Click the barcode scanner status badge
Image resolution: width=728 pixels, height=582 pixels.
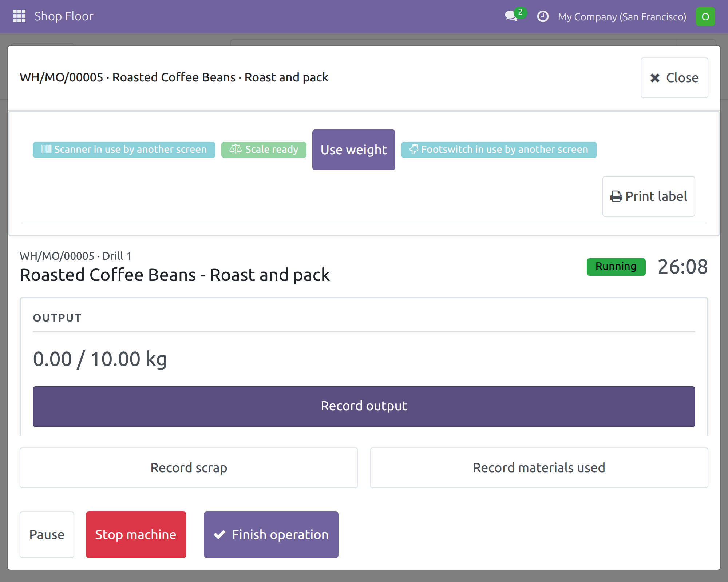coord(124,150)
